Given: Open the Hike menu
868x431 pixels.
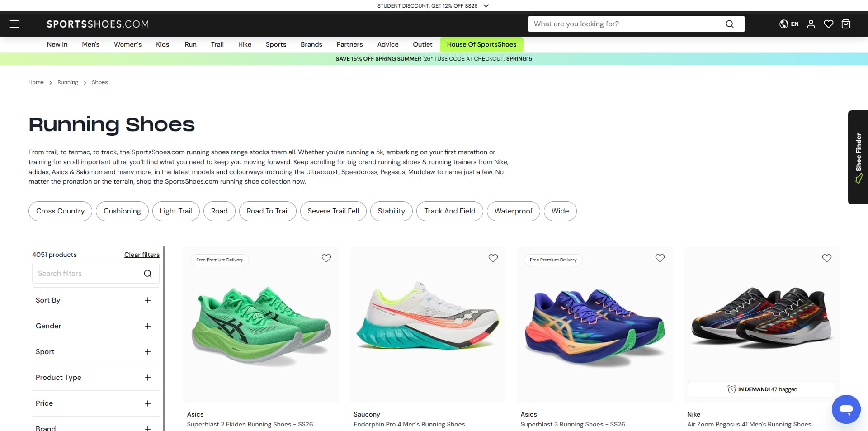Looking at the screenshot, I should 245,44.
